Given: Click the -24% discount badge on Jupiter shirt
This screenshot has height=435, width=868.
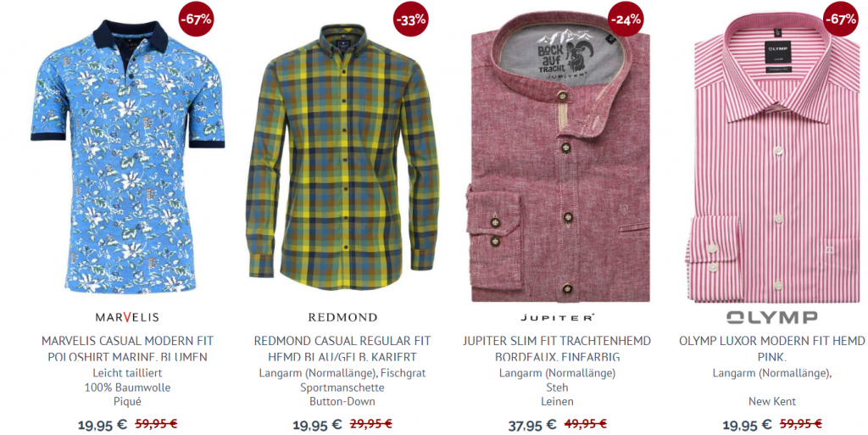Looking at the screenshot, I should coord(626,20).
